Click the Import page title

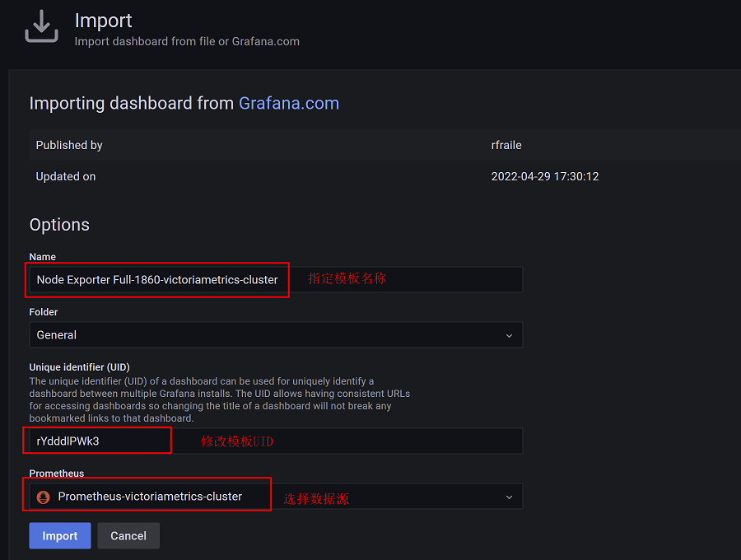[x=104, y=21]
